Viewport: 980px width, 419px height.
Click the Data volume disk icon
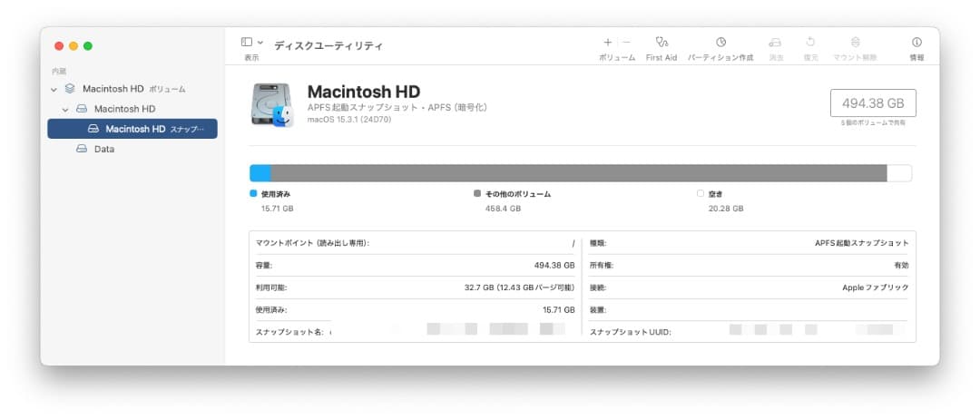click(x=82, y=150)
